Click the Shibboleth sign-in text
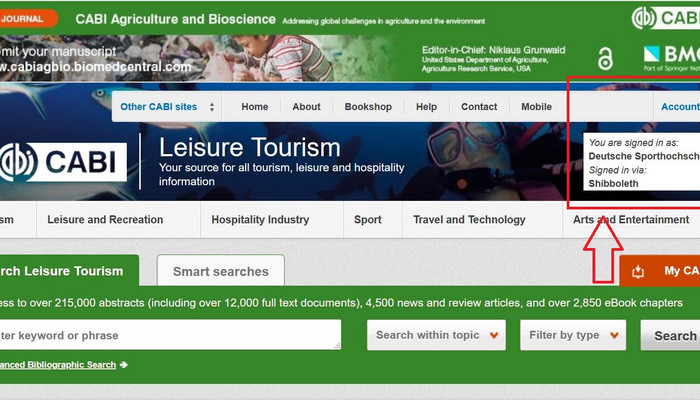Screen dimensions: 700x400 click(x=613, y=183)
